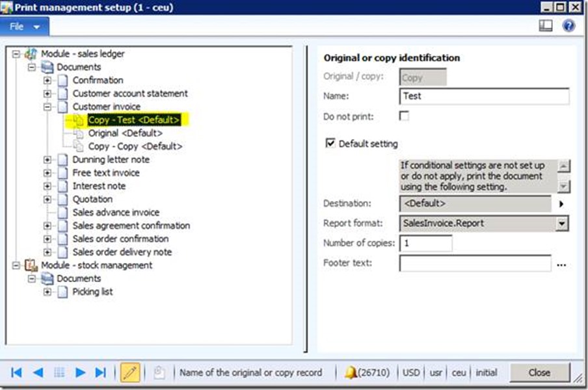
Task: Expand the Dunning letter note node
Action: (x=46, y=159)
